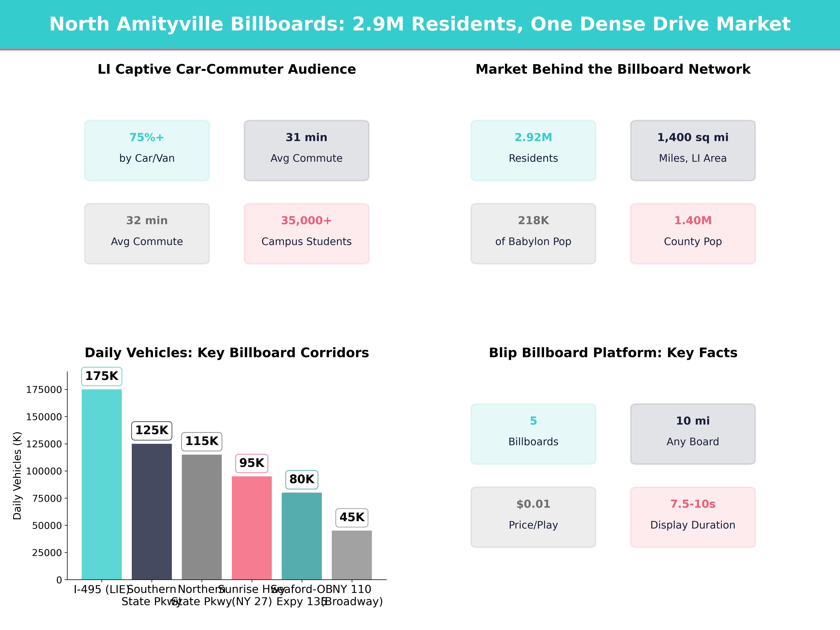This screenshot has height=630, width=840.
Task: Click the '125K' bar label
Action: pyautogui.click(x=152, y=431)
